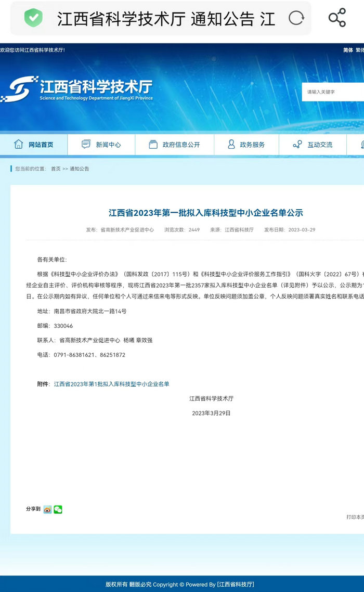Click the 来源 江西省科技厅 text
Screen dimensions: 364x592
tap(232, 229)
